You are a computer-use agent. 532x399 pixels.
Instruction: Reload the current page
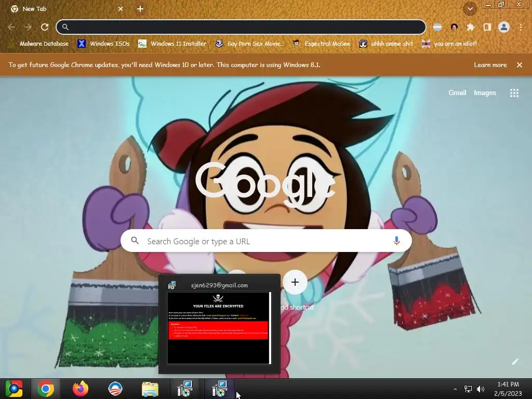(45, 27)
